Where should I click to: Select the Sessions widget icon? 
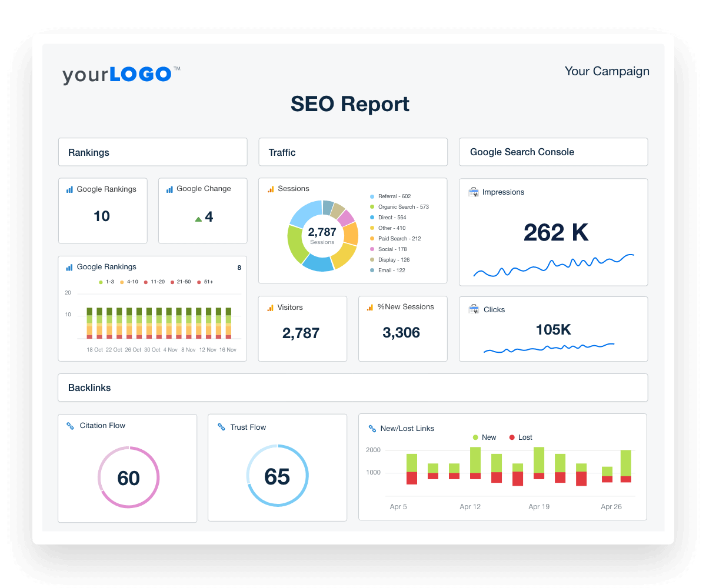click(x=269, y=188)
